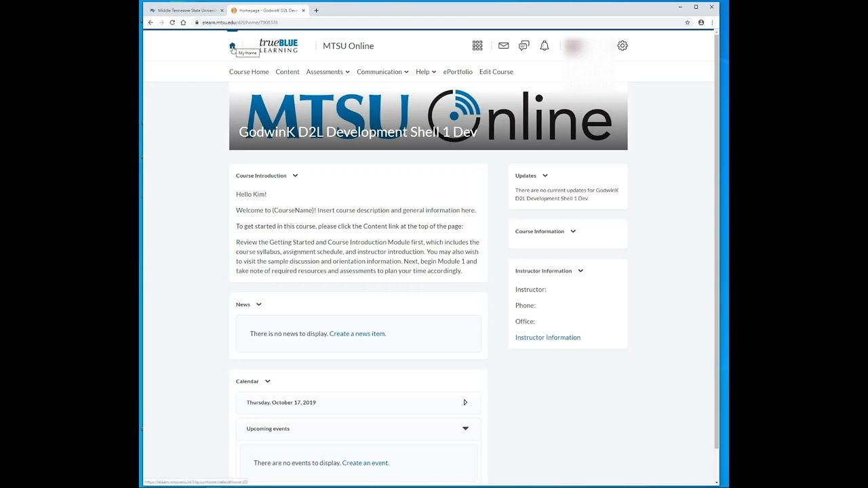
Task: Click the Instructor Information link
Action: (547, 337)
